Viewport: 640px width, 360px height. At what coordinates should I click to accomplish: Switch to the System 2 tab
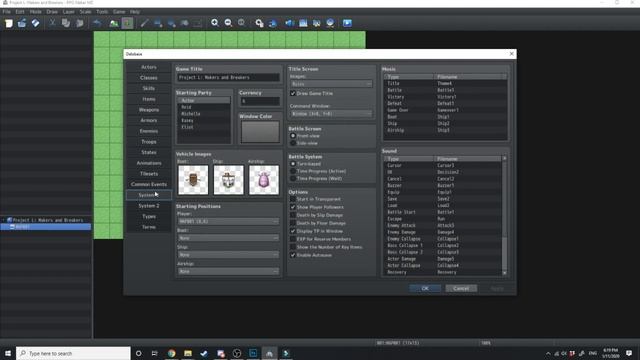(x=149, y=206)
